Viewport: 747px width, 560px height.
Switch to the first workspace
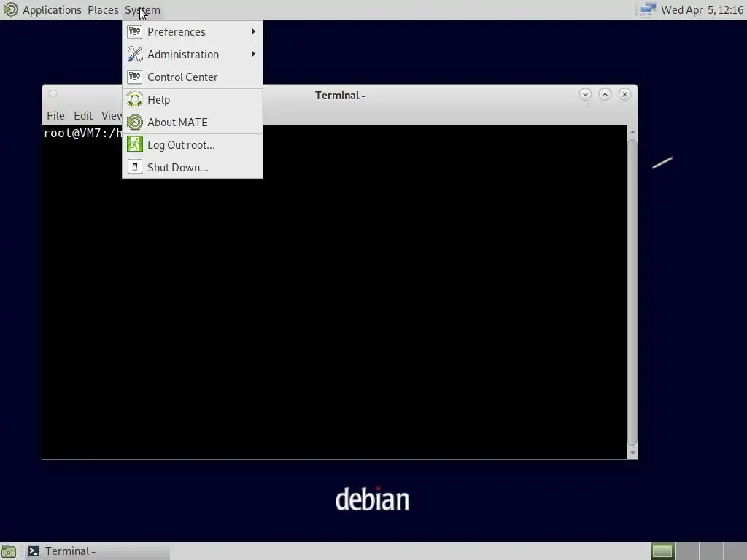point(662,551)
